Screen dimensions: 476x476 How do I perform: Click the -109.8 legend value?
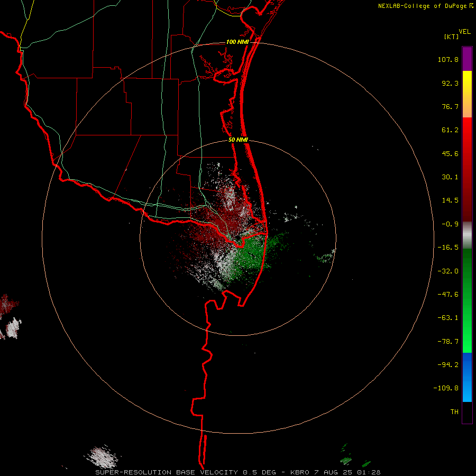click(446, 388)
